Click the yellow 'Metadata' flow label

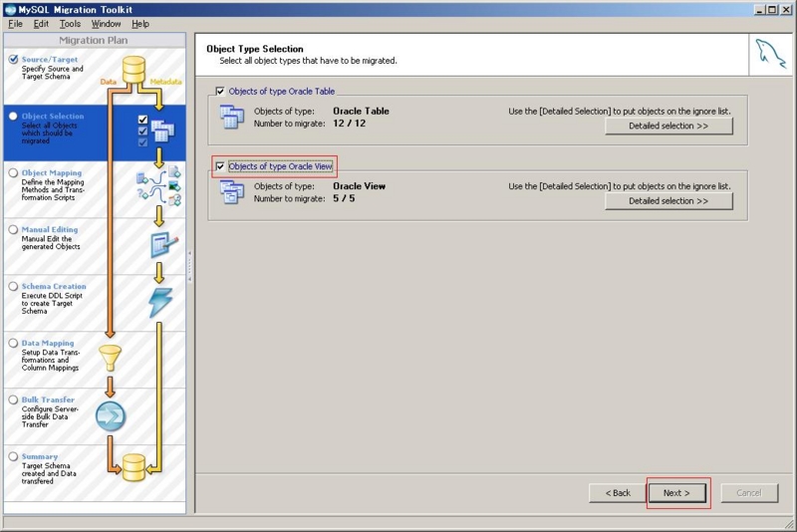165,82
